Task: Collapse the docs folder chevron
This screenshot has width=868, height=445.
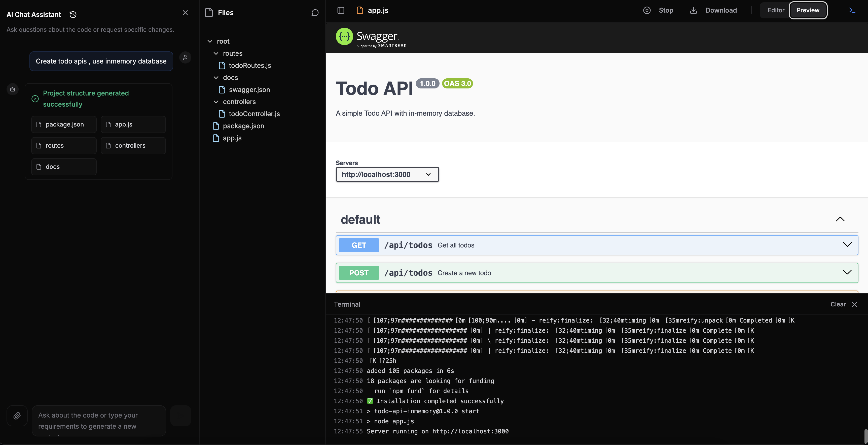Action: pyautogui.click(x=216, y=78)
